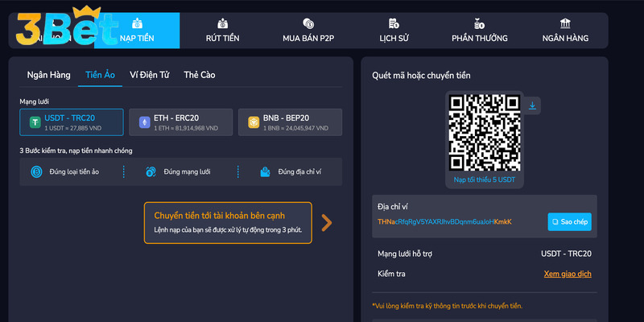Go to Mua Bán P2P section
Screen dimensions: 644x322
308,31
